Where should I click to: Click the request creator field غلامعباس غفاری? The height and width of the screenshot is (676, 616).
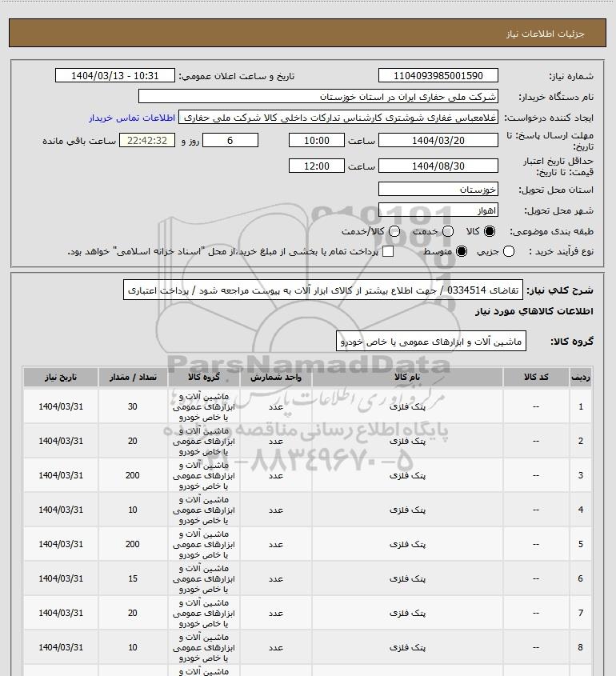point(338,118)
